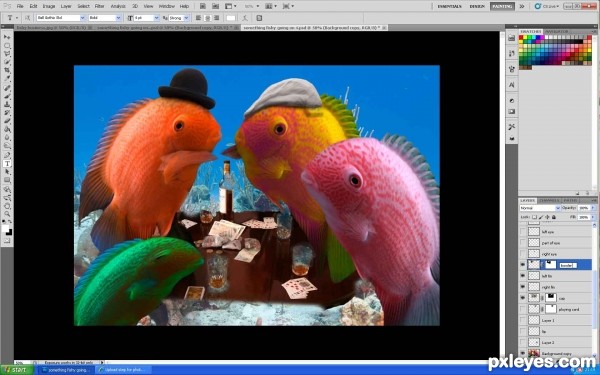This screenshot has height=375, width=600.
Task: Hide the Background copy layer
Action: [x=523, y=354]
